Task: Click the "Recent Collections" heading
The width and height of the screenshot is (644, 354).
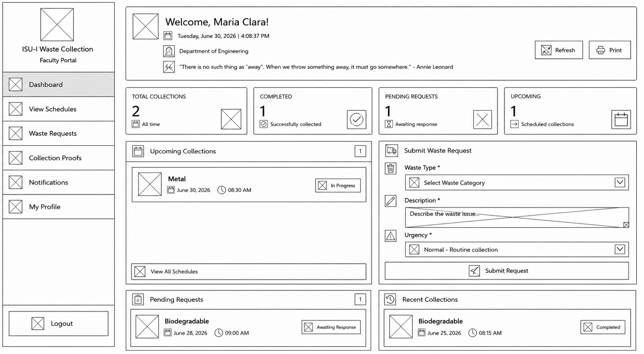Action: point(430,300)
